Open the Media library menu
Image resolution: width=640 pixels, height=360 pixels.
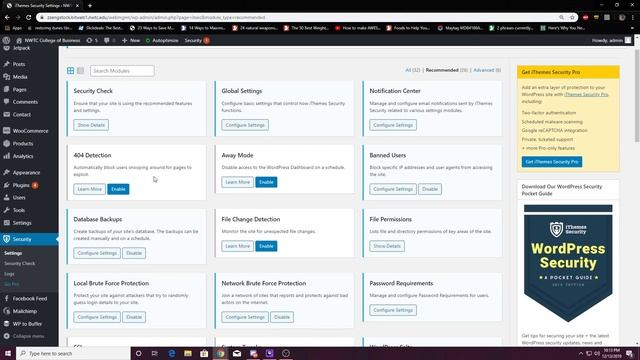tap(20, 77)
